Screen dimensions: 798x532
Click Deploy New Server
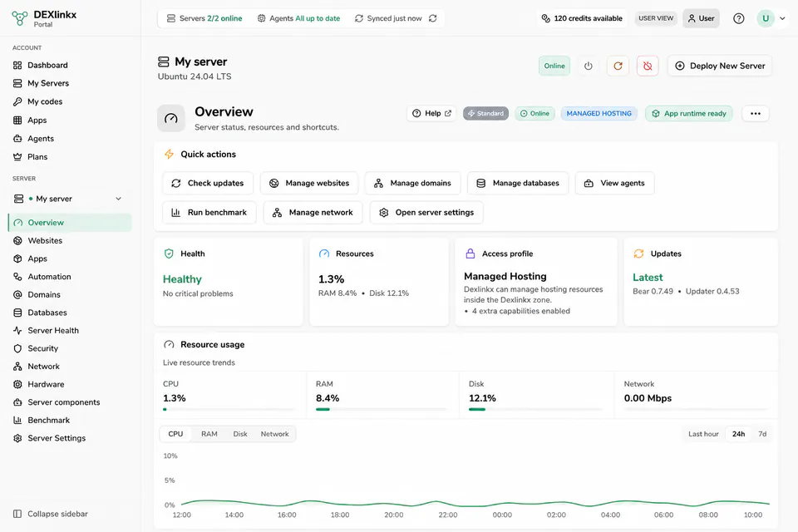pyautogui.click(x=720, y=66)
